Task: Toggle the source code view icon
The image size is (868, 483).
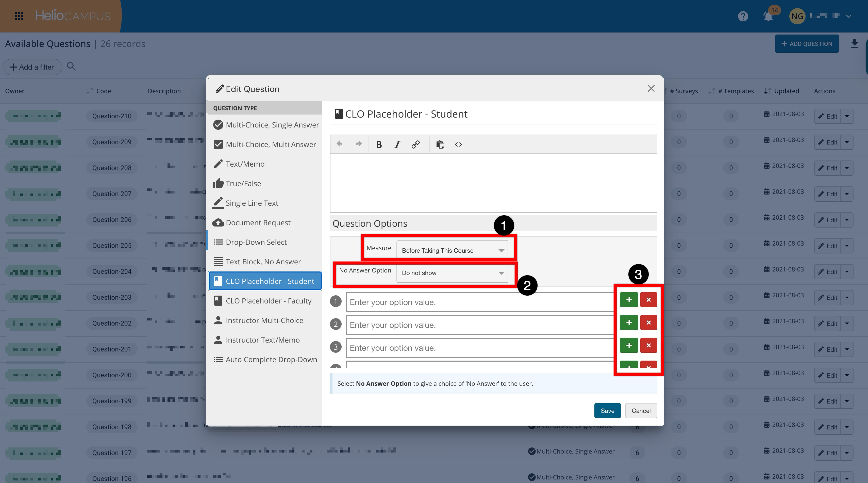Action: click(458, 144)
